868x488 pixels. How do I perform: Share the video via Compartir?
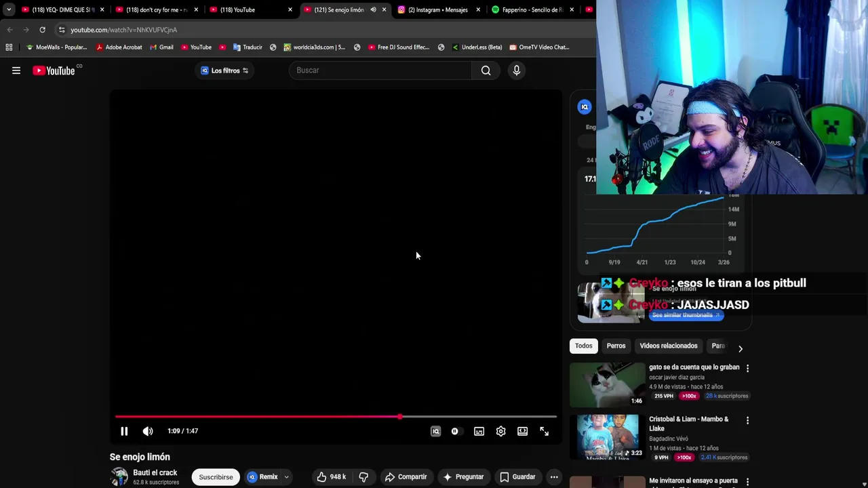tap(406, 477)
